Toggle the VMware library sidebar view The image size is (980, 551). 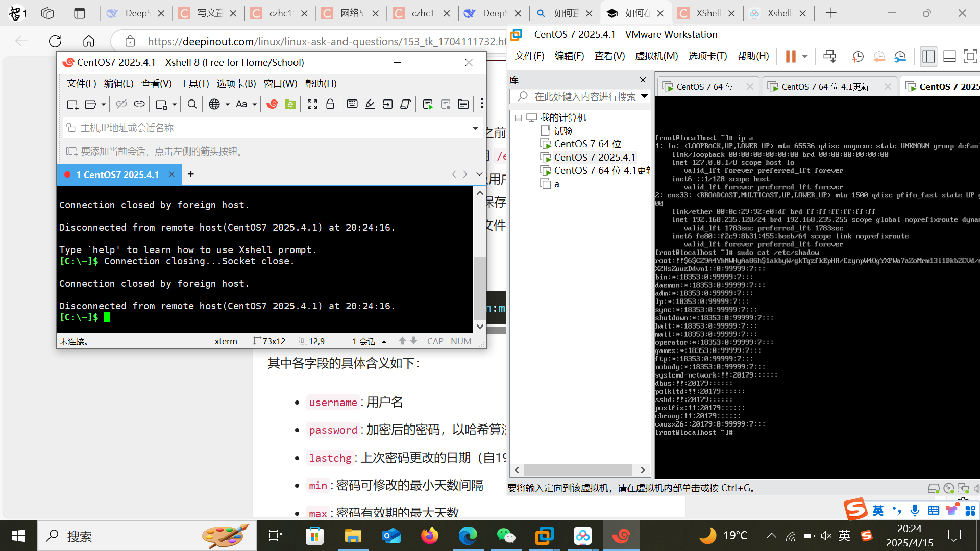pyautogui.click(x=928, y=56)
